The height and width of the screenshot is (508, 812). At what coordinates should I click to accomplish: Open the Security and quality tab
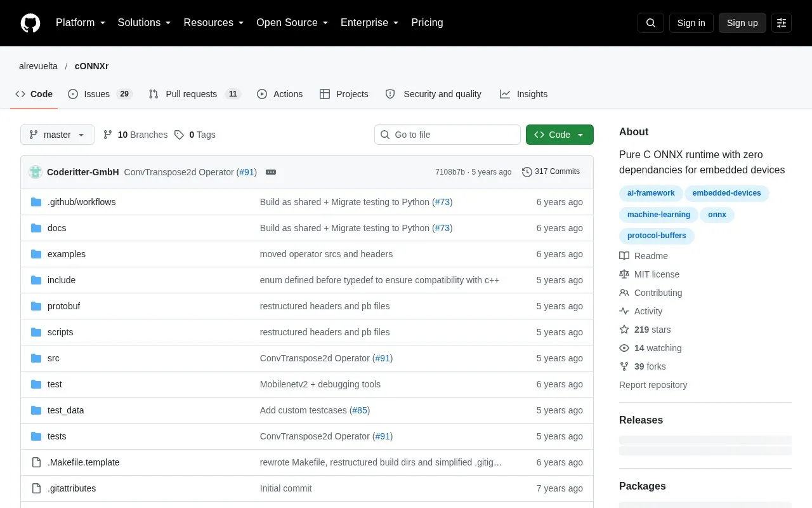[x=433, y=94]
